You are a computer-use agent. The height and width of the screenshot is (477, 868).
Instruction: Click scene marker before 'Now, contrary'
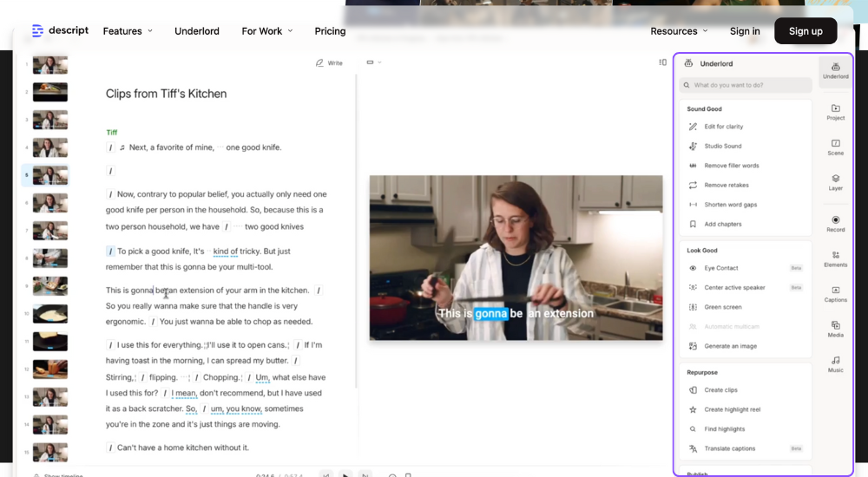[x=111, y=194]
